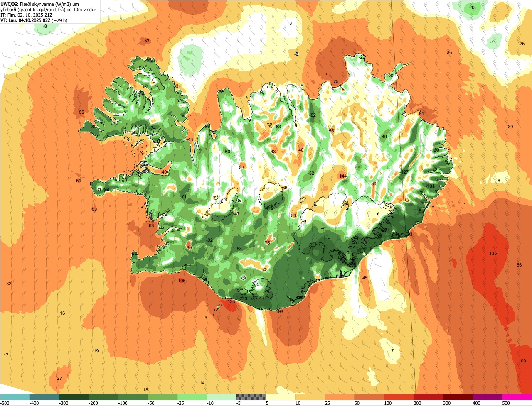The image size is (532, 406).
Task: Click the map value '19' in the southwest ocean
Action: pos(96,351)
